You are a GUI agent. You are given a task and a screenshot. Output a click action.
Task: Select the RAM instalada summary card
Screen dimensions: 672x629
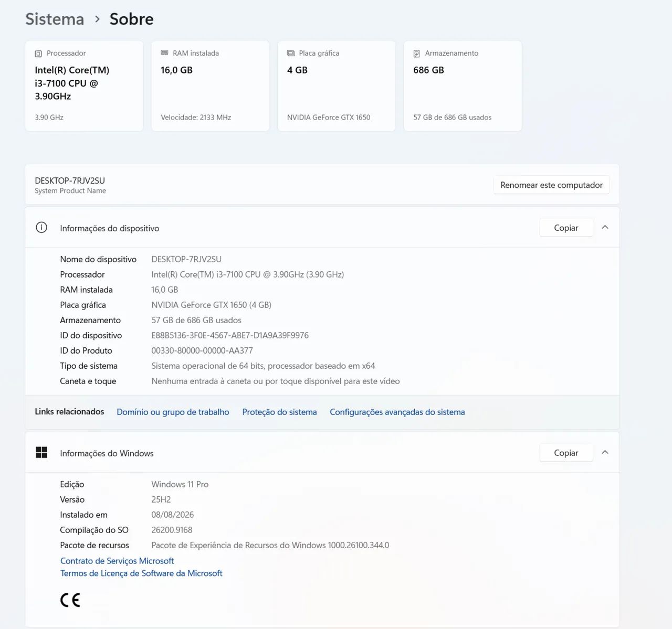(x=211, y=86)
